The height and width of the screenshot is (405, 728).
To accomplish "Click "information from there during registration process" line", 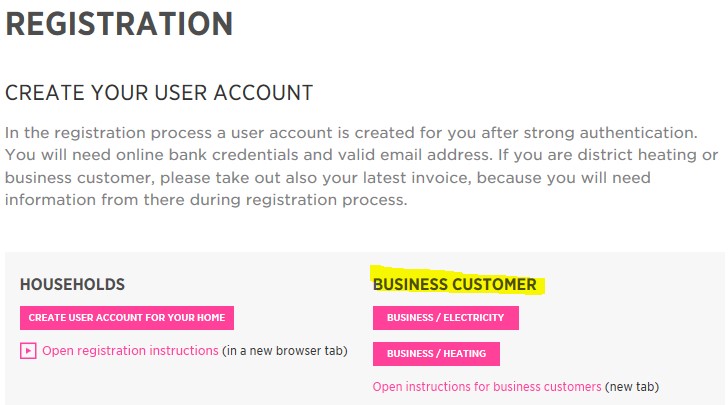I will [x=206, y=200].
